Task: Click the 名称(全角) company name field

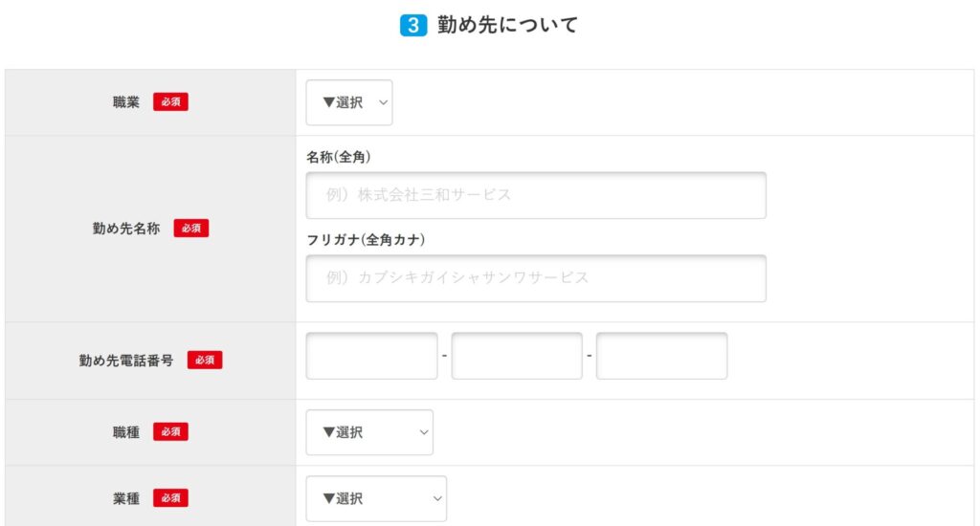Action: coord(536,195)
